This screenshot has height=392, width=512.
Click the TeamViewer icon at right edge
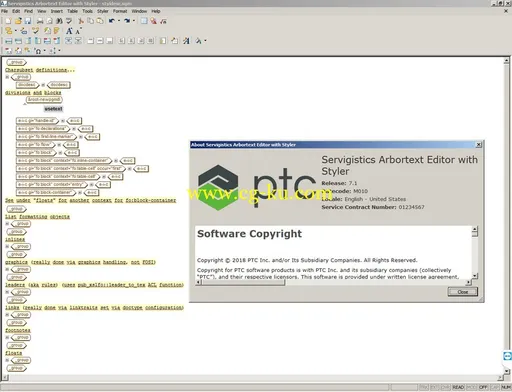point(507,356)
